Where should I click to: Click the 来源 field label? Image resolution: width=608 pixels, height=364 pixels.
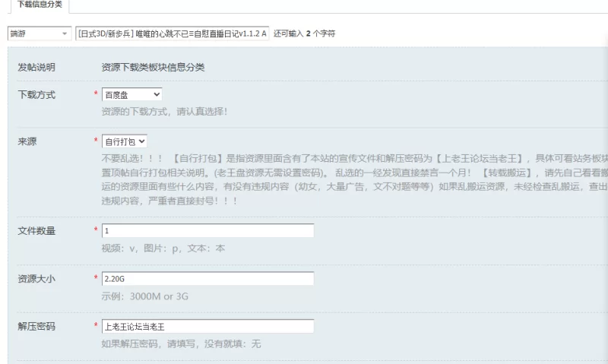(27, 141)
